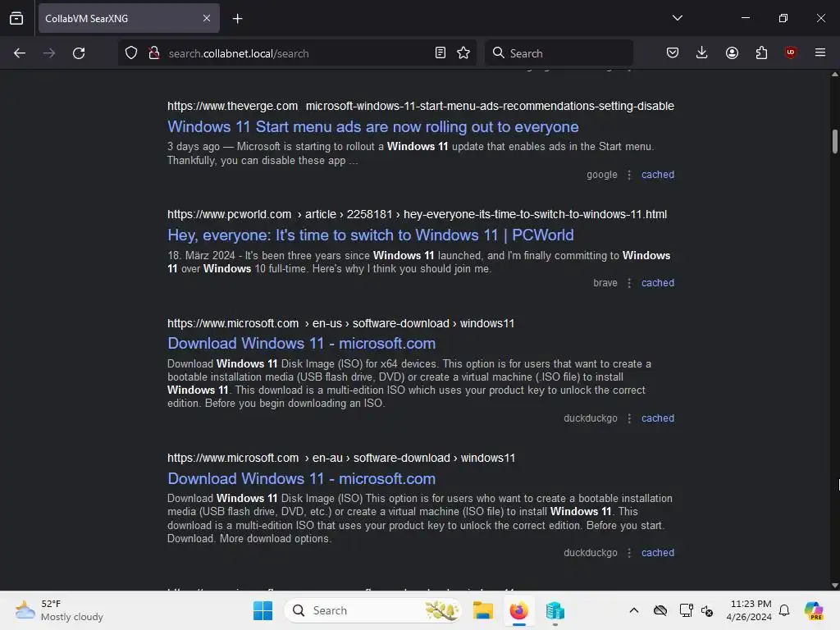Open cached version of The Verge result
Viewport: 840px width, 630px height.
(658, 175)
